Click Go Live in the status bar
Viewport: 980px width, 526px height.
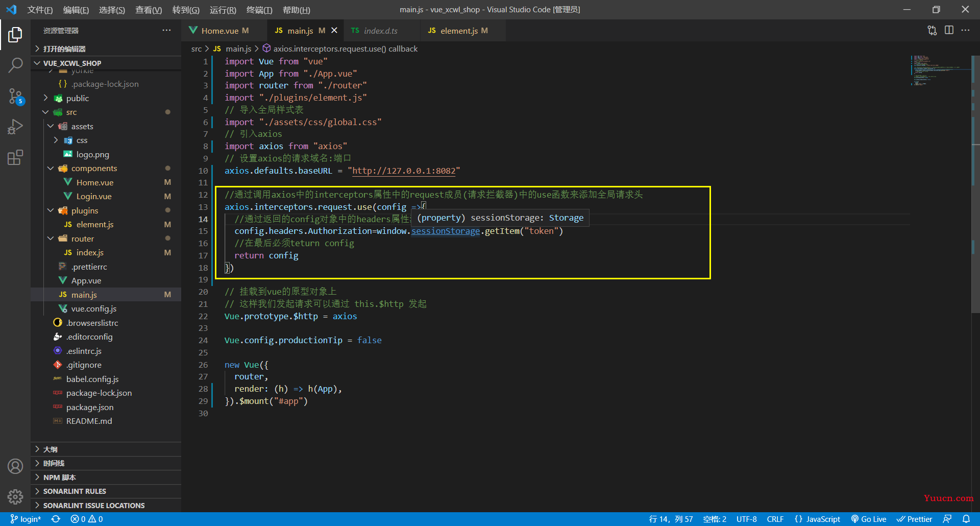pyautogui.click(x=869, y=519)
